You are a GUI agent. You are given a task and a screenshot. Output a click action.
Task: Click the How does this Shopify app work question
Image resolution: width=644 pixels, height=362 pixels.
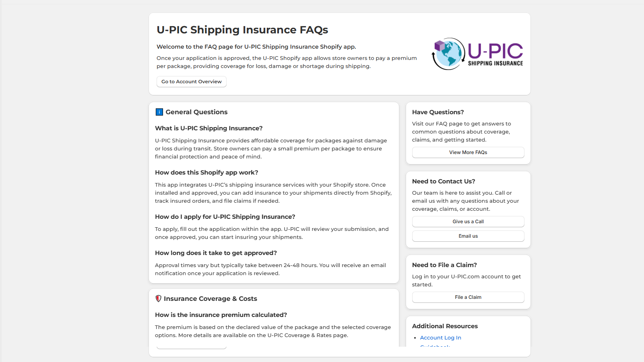[206, 173]
